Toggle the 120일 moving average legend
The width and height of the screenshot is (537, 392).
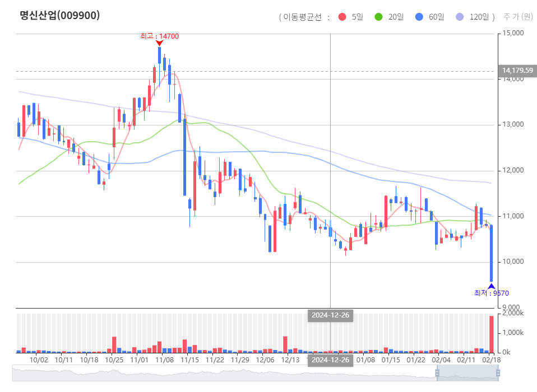coord(473,17)
